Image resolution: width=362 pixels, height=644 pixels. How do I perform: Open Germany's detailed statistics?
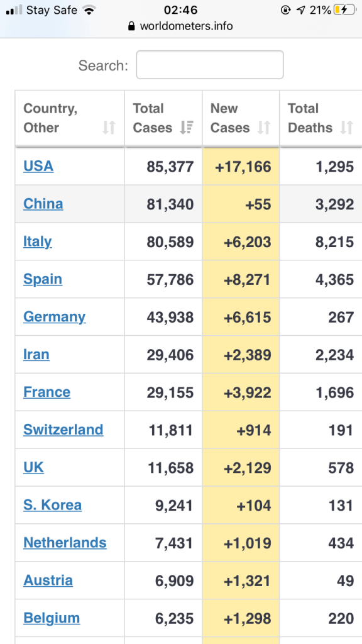coord(54,317)
